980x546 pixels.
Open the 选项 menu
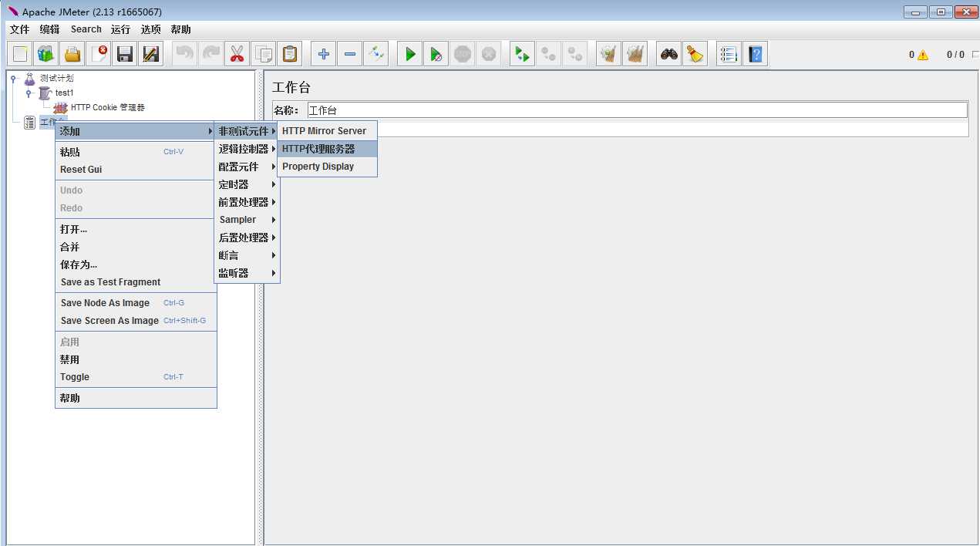[151, 29]
